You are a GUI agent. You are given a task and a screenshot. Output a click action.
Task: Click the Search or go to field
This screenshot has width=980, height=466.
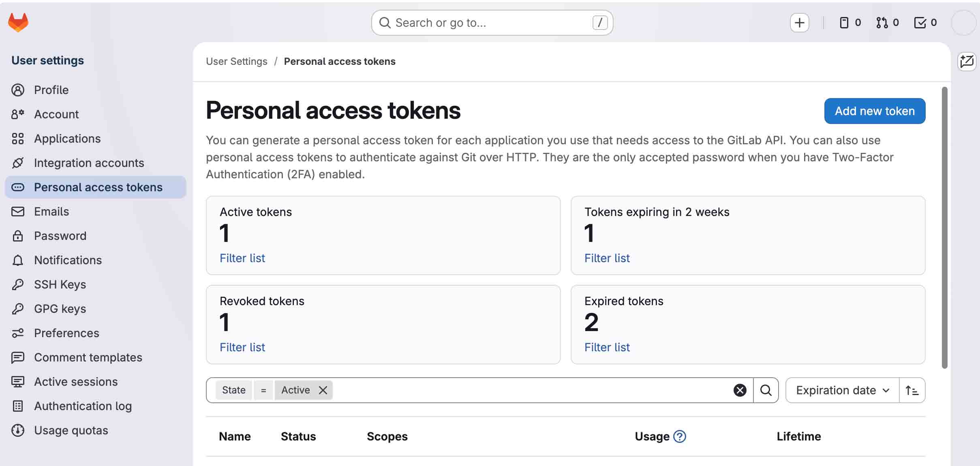tap(492, 22)
